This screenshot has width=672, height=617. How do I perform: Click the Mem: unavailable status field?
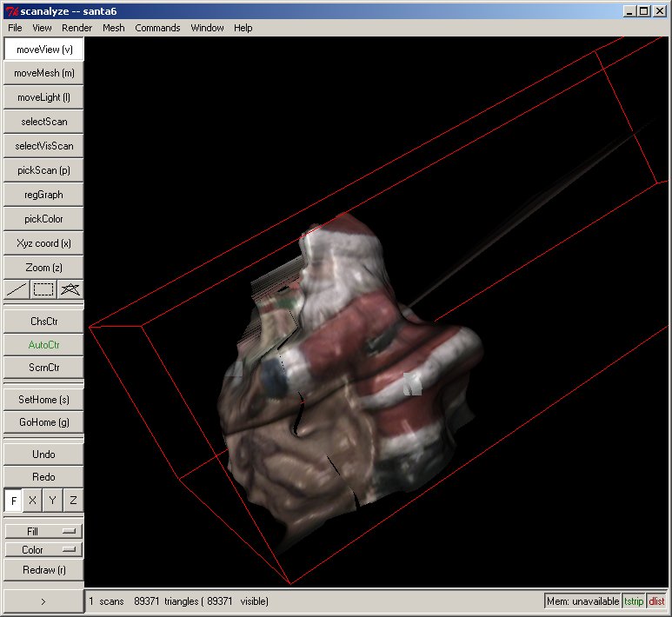coord(582,601)
